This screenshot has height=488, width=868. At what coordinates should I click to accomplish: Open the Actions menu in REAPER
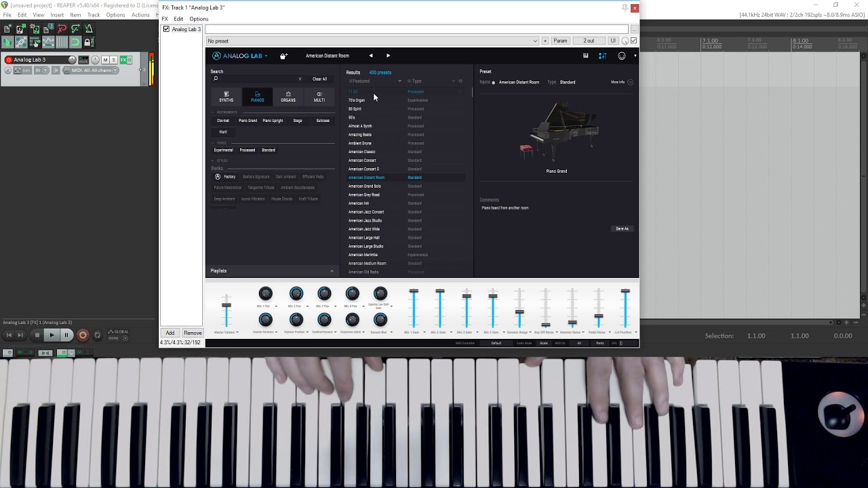pyautogui.click(x=140, y=15)
